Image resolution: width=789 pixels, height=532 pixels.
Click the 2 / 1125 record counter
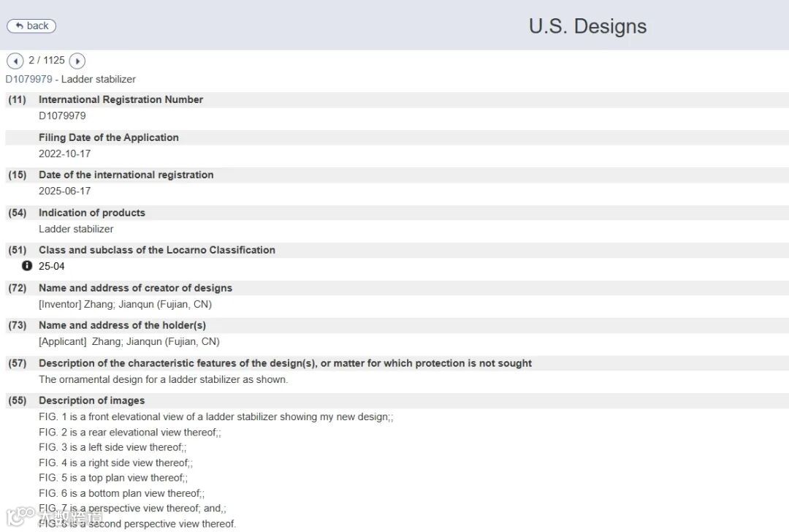pos(46,61)
